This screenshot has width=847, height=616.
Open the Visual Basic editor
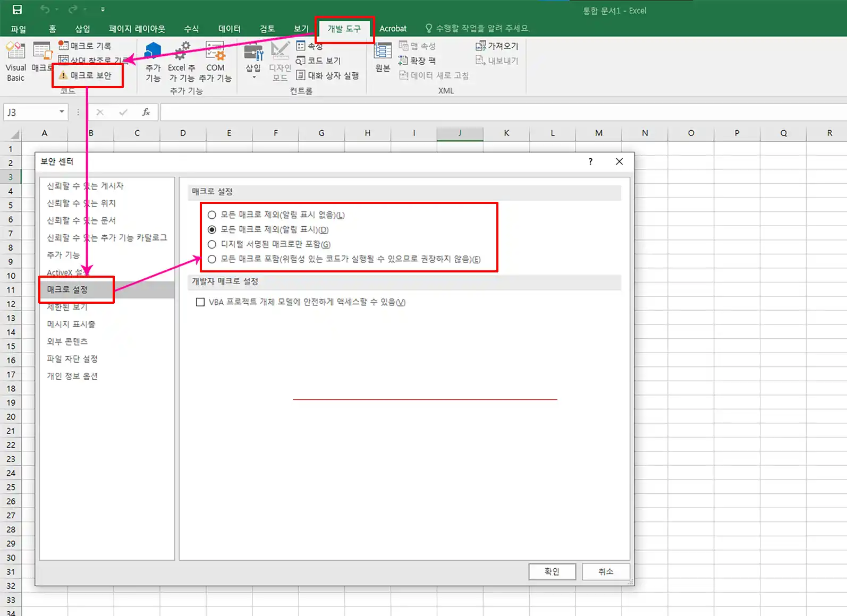(x=15, y=62)
